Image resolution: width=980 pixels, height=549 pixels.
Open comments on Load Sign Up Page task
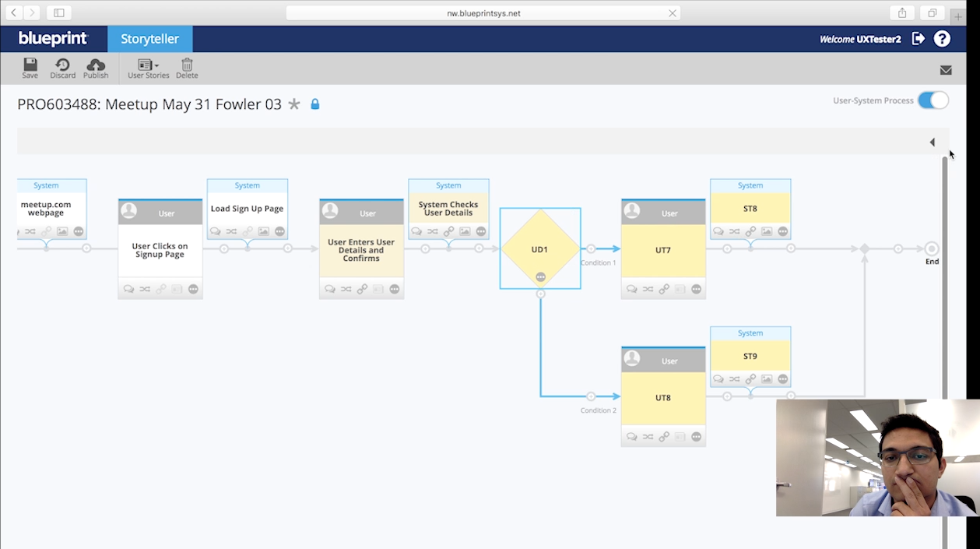216,231
